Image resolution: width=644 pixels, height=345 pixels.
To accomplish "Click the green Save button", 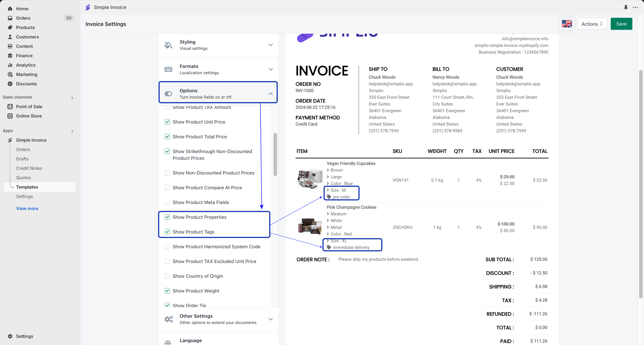I will coord(621,24).
